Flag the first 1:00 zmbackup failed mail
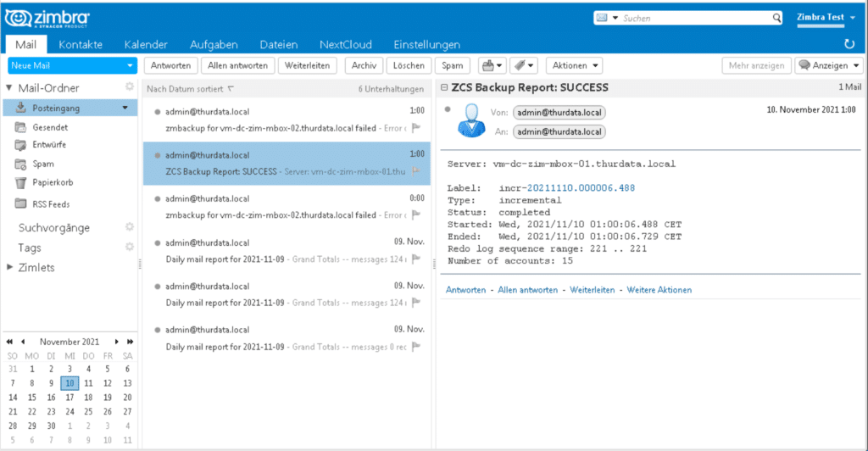The height and width of the screenshot is (451, 868). [416, 128]
